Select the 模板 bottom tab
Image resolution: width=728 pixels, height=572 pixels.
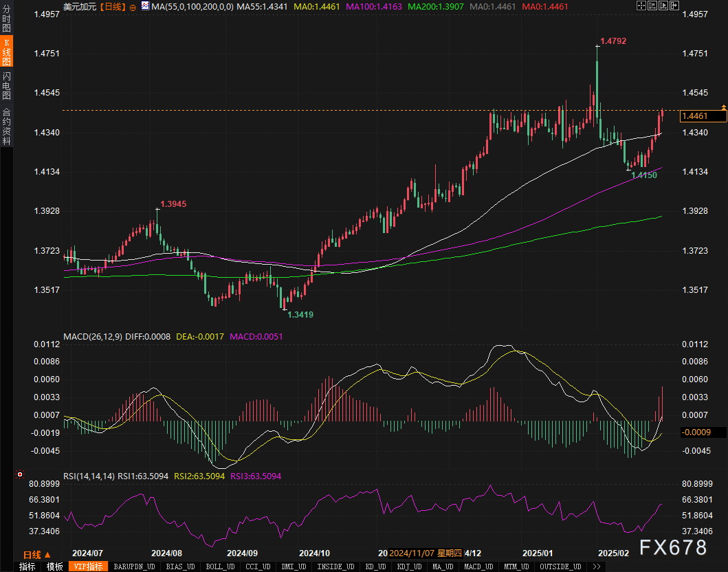(x=55, y=566)
